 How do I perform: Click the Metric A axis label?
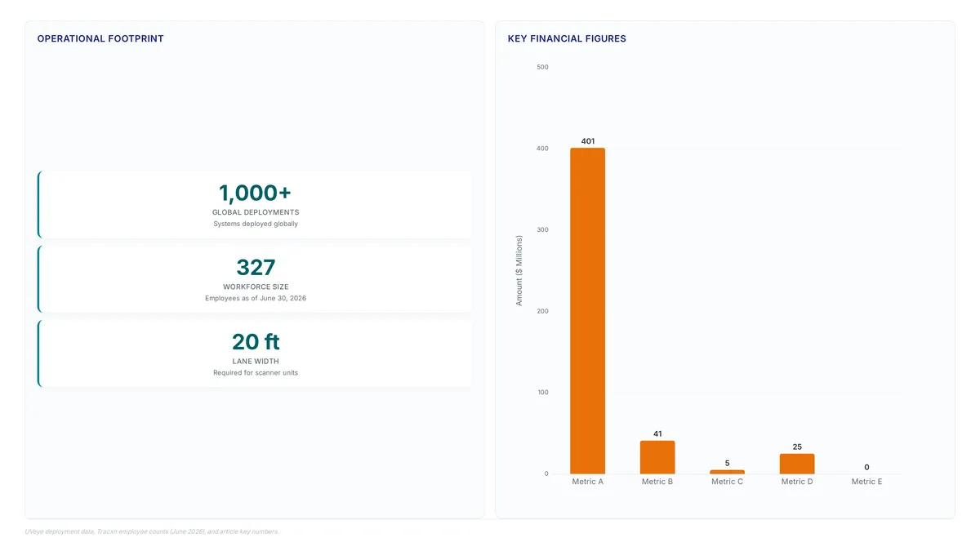588,482
